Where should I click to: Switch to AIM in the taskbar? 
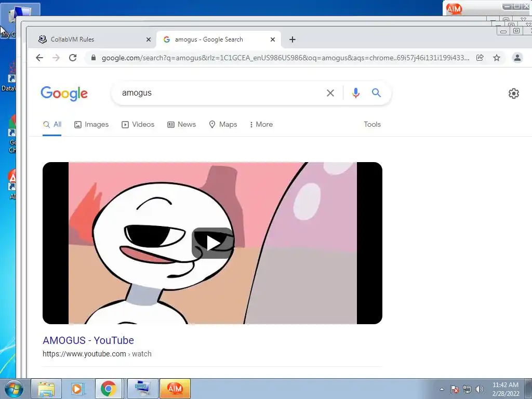click(x=175, y=389)
